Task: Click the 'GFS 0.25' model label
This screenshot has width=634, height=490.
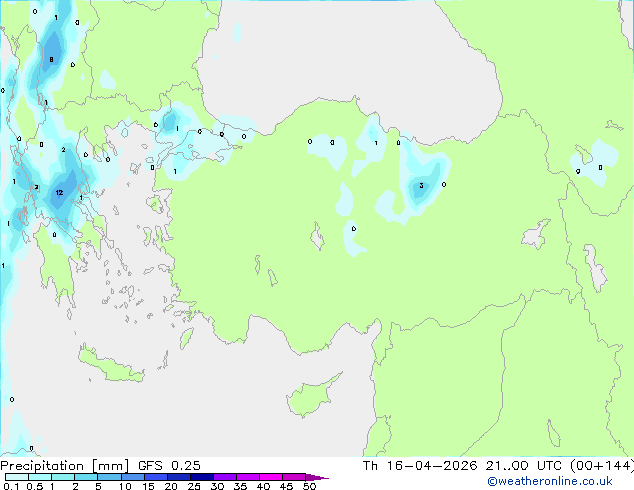Action: pyautogui.click(x=169, y=466)
